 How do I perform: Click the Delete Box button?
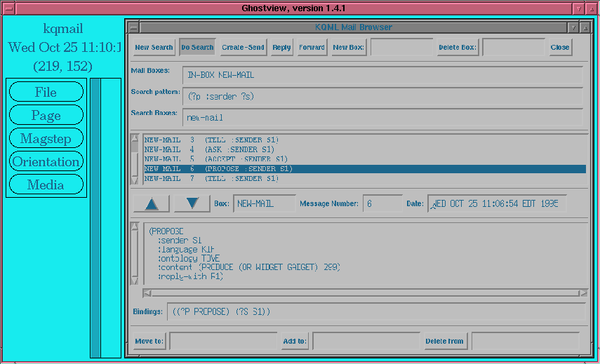458,48
